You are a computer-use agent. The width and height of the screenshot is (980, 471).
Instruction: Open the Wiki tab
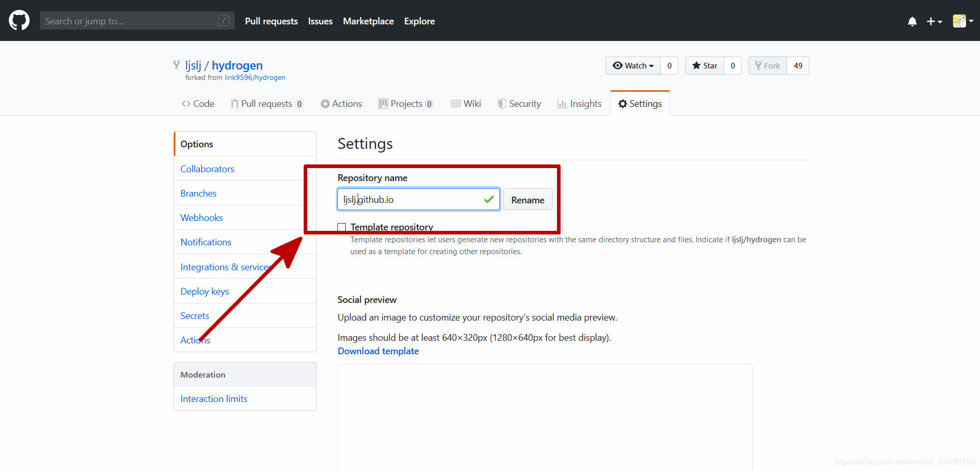point(466,104)
